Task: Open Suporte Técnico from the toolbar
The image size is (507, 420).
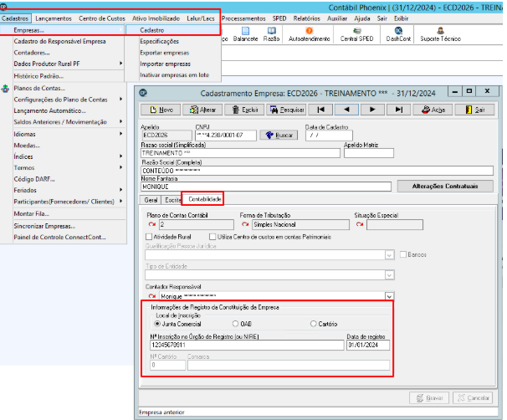Action: (x=440, y=34)
